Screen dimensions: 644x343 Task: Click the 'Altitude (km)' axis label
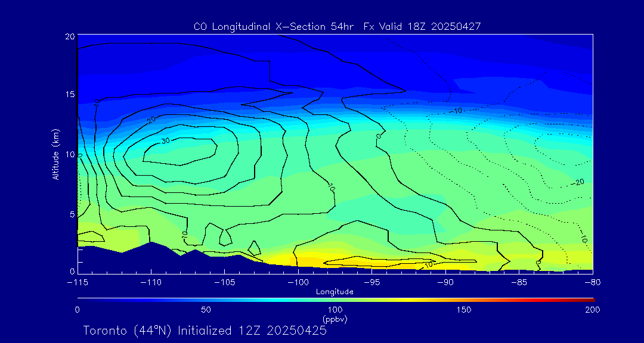(x=55, y=154)
